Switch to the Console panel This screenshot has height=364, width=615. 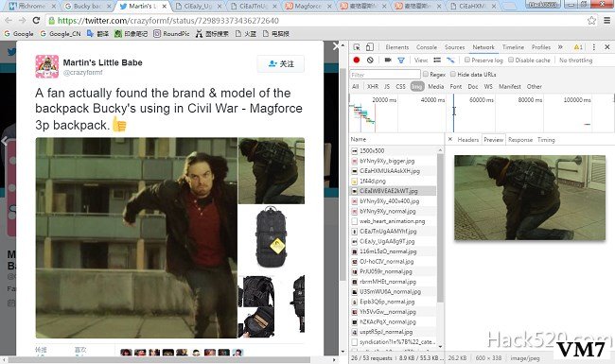coord(427,47)
